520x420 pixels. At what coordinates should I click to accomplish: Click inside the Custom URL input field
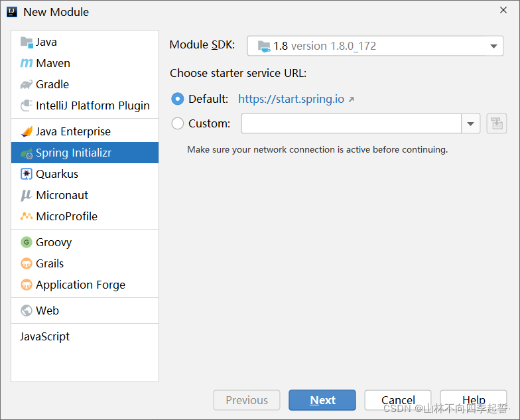pos(352,123)
